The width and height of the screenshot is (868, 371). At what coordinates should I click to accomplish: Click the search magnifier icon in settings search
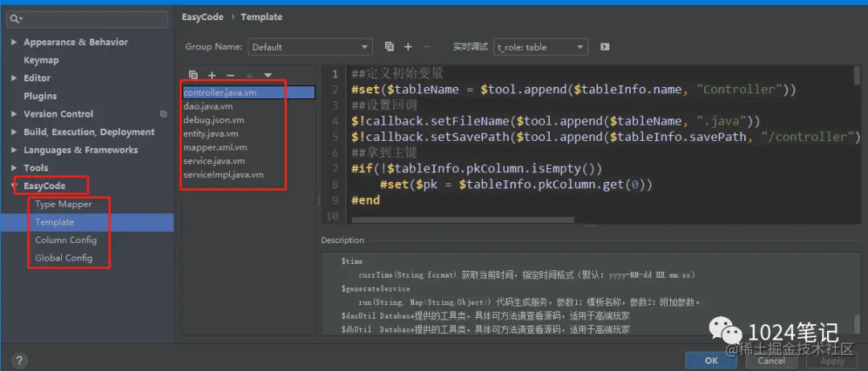pyautogui.click(x=15, y=19)
